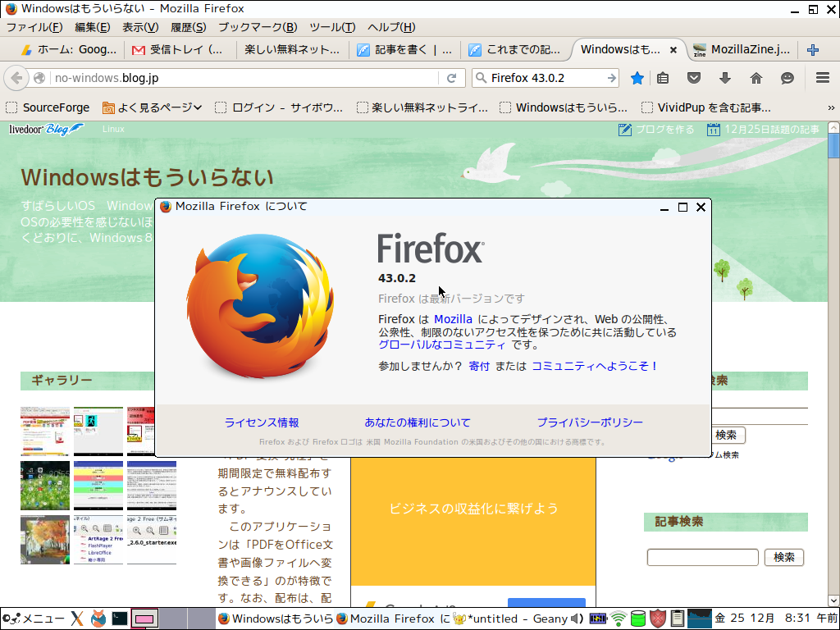840x630 pixels.
Task: Open 12月25日話題の記事 link
Action: 763,130
